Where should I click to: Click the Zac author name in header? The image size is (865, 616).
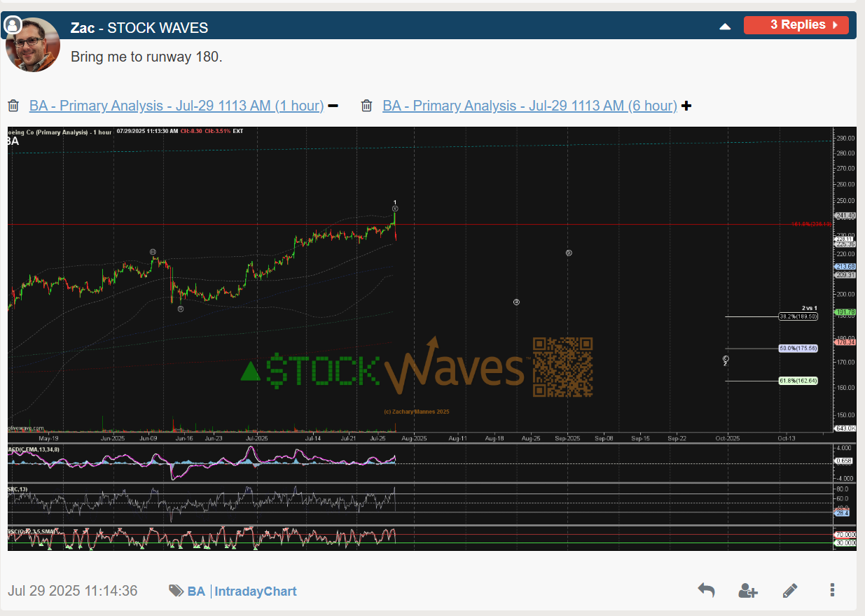[83, 28]
